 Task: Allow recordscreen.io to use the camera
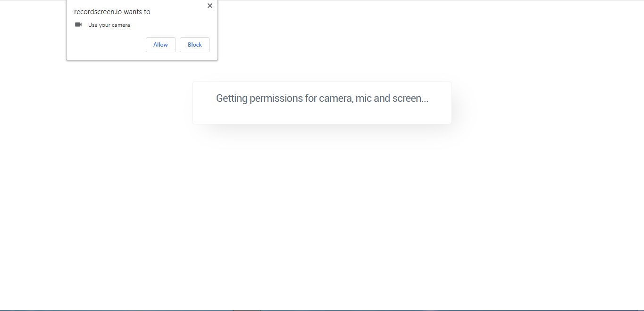[160, 45]
